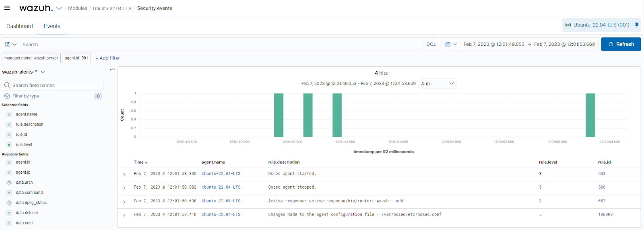Open rule id 100009 link
Screen dimensions: 644x230
(605, 215)
